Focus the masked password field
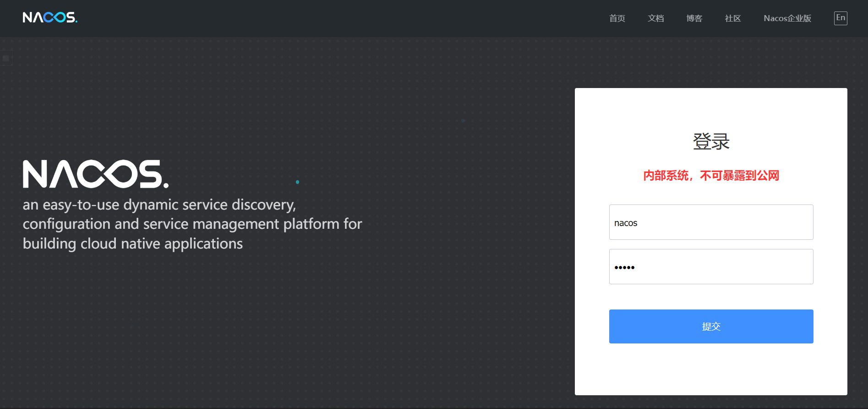The width and height of the screenshot is (868, 409). pos(711,267)
